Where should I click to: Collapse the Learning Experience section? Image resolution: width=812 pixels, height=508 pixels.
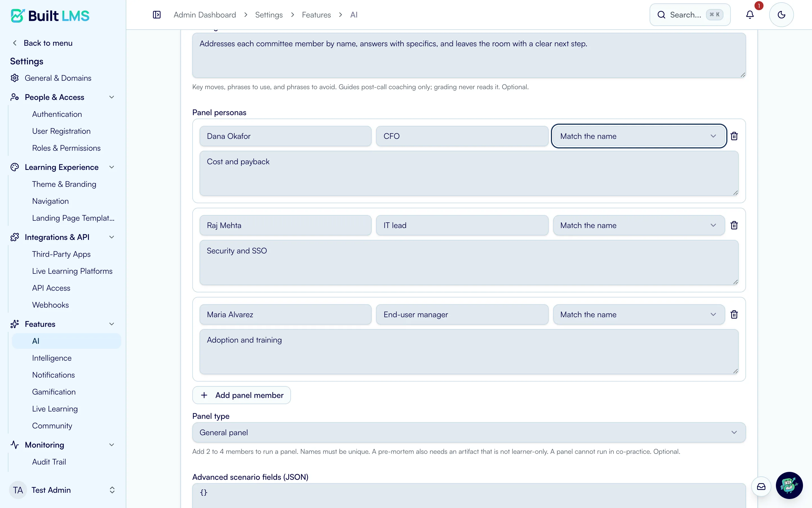[112, 167]
